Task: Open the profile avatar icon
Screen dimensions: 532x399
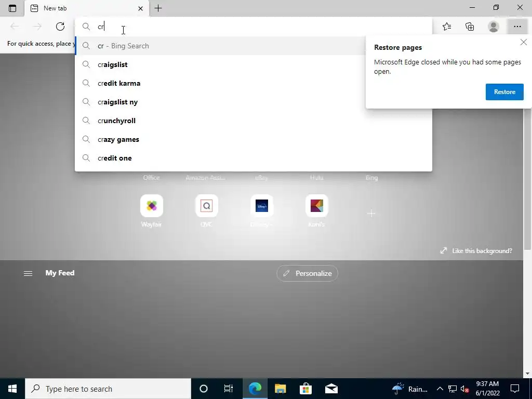Action: [x=494, y=26]
